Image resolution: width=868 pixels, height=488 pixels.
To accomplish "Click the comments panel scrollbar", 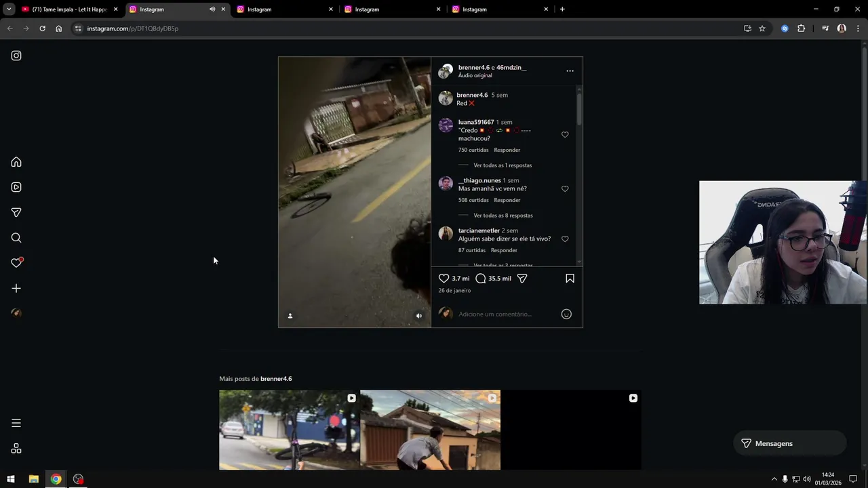I will coord(579,110).
